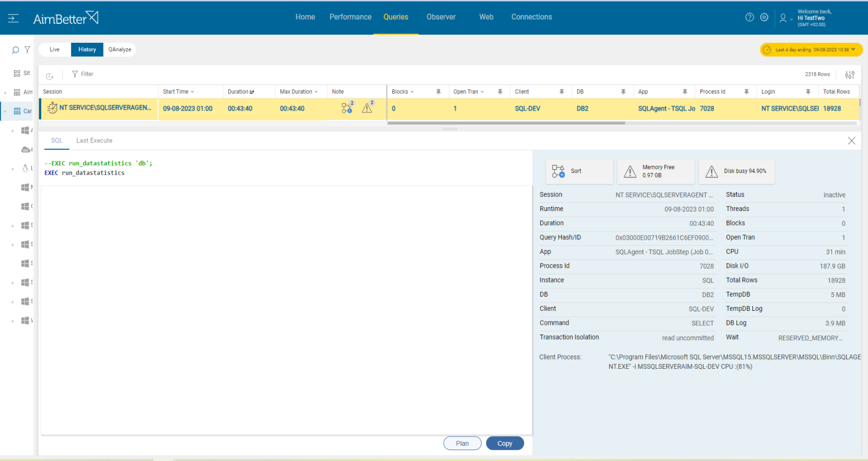Click the Note column header
This screenshot has width=868, height=461.
pos(337,92)
